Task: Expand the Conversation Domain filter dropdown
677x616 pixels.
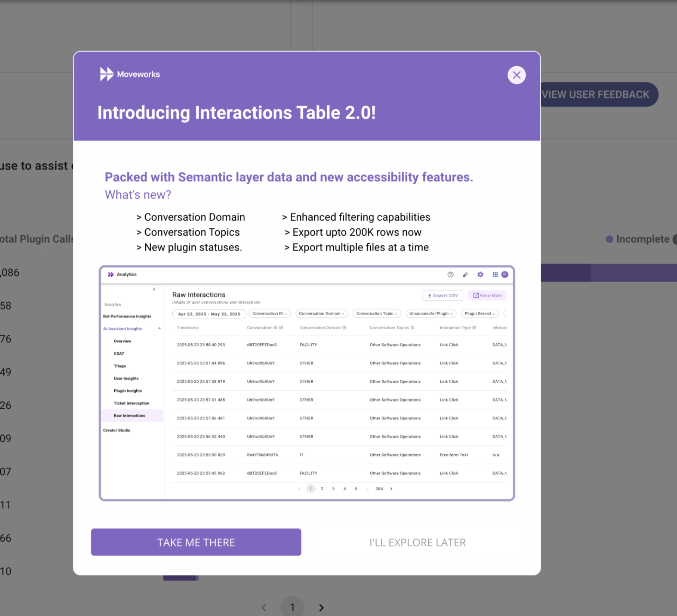Action: coord(322,314)
